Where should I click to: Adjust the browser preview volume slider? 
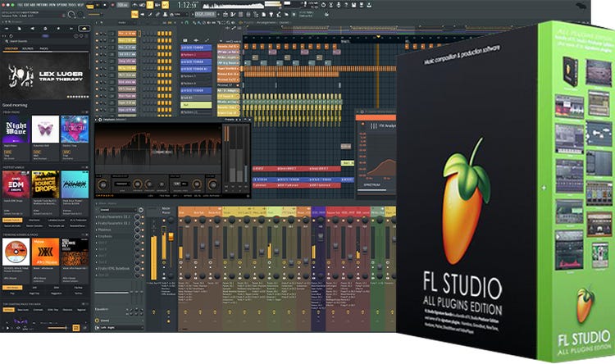pyautogui.click(x=57, y=328)
